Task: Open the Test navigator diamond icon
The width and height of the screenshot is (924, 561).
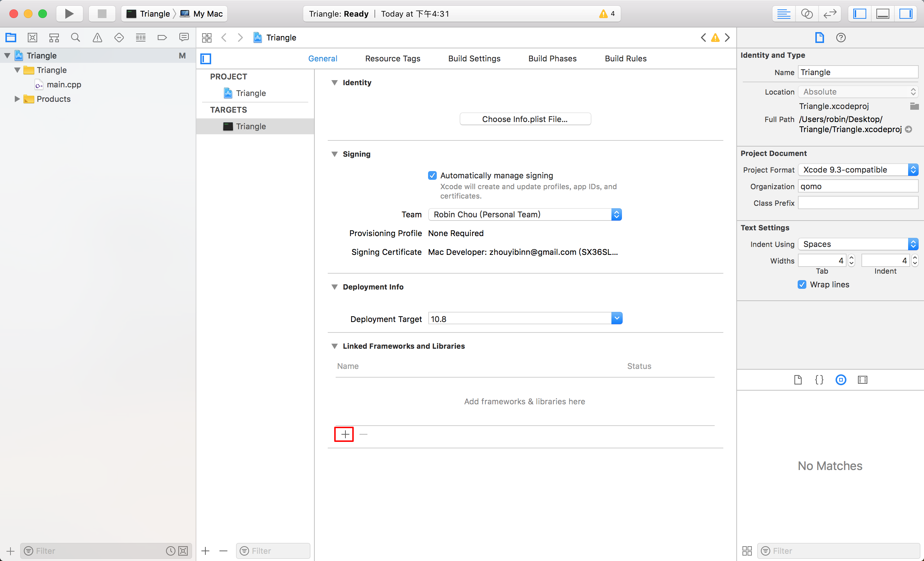Action: tap(119, 38)
